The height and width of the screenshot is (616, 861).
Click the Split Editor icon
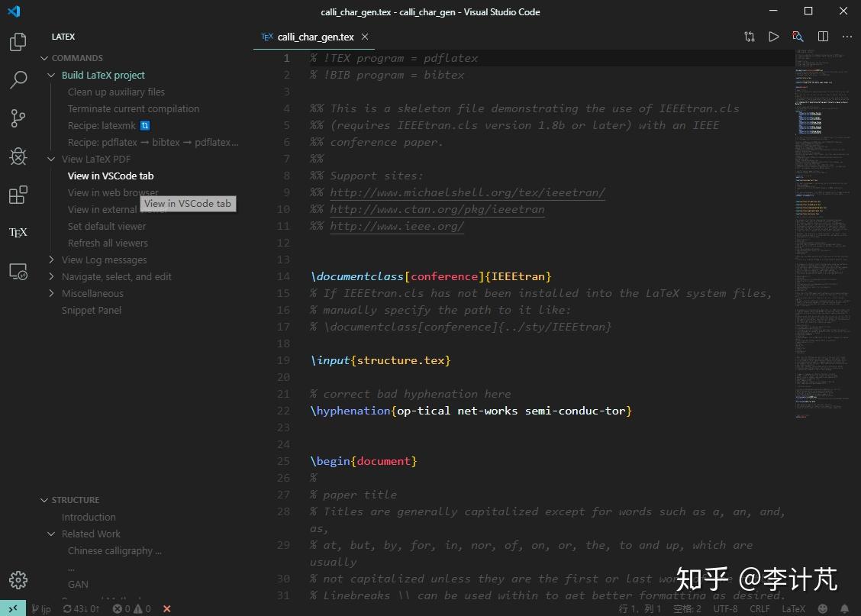[x=822, y=36]
